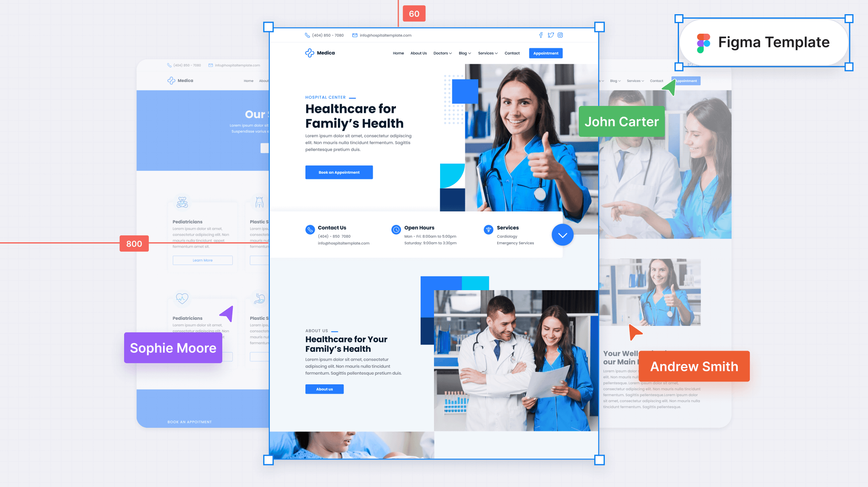Toggle visibility of Sophie Moore label overlay
The width and height of the screenshot is (868, 487).
click(174, 348)
